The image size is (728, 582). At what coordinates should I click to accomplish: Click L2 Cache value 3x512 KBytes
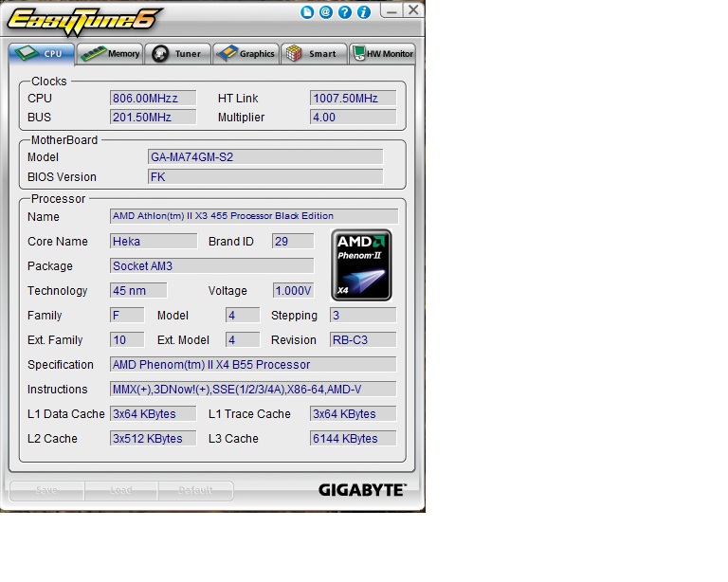coord(154,438)
